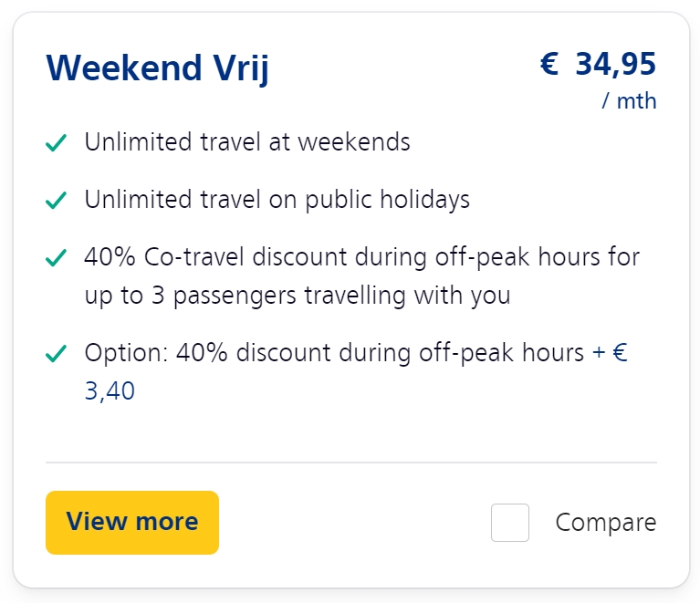Click the "/ mth" billing period label
Image resolution: width=700 pixels, height=603 pixels.
(629, 101)
